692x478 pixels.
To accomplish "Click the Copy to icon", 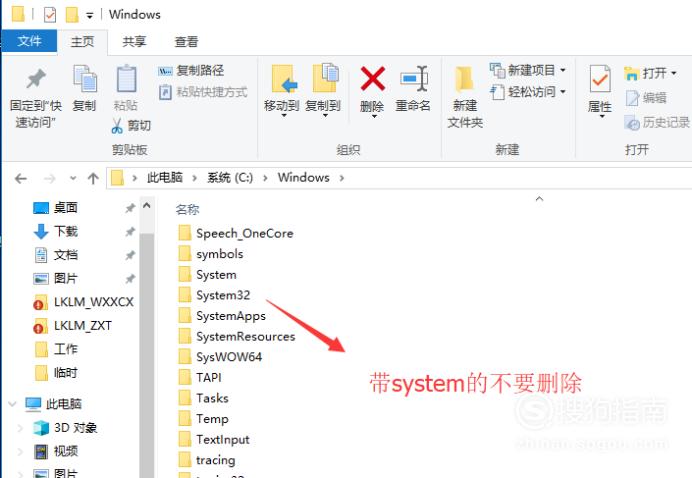I will click(x=325, y=78).
